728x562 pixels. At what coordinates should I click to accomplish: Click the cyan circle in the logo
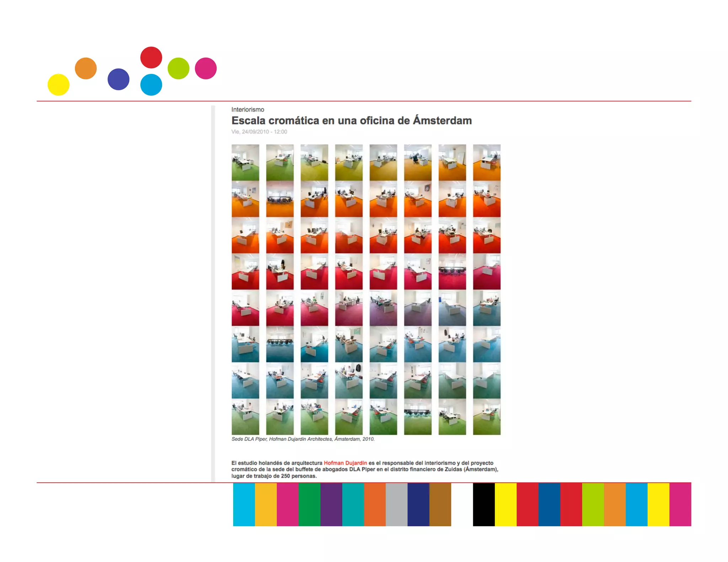coord(151,85)
